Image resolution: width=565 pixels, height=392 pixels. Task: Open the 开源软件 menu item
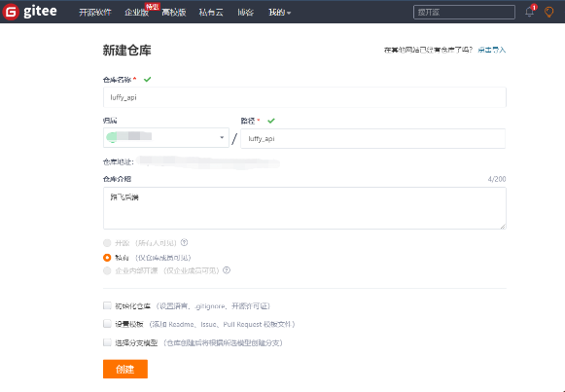(95, 13)
